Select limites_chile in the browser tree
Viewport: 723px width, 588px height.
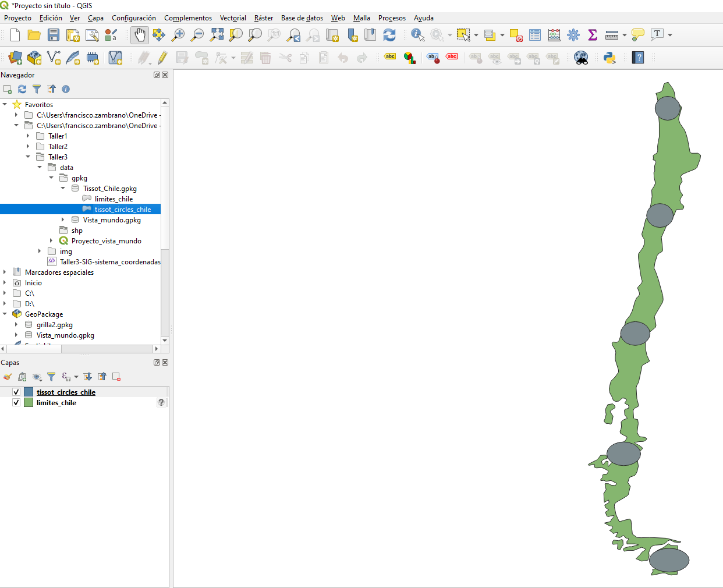pos(114,199)
